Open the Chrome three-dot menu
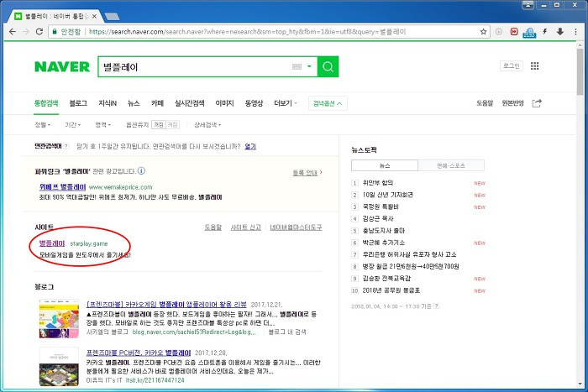The width and height of the screenshot is (588, 392). (575, 32)
